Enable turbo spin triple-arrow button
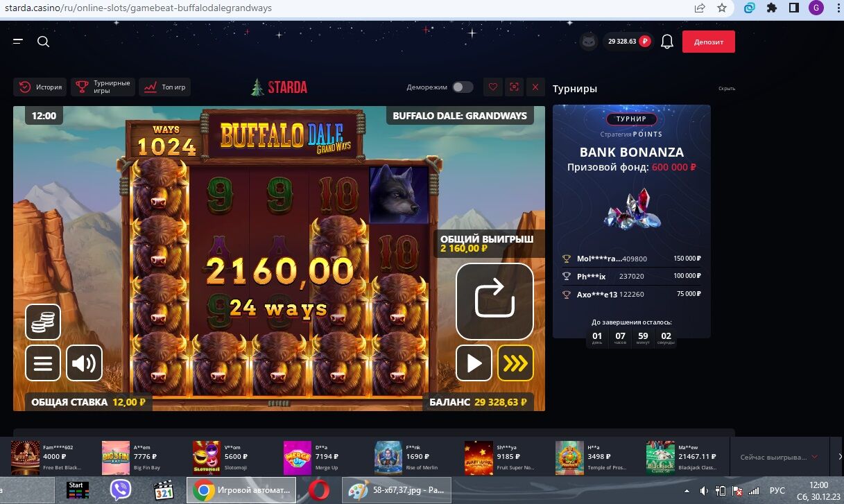The width and height of the screenshot is (844, 504). click(x=515, y=363)
